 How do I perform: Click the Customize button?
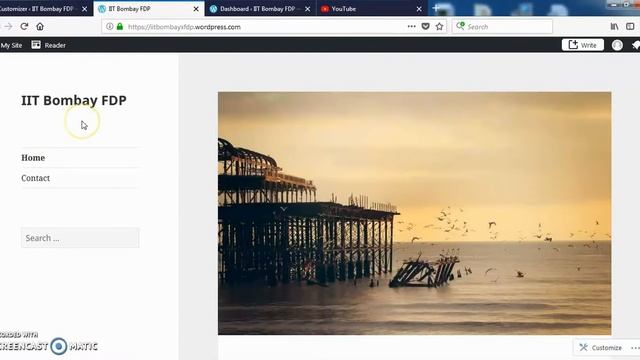coord(601,348)
